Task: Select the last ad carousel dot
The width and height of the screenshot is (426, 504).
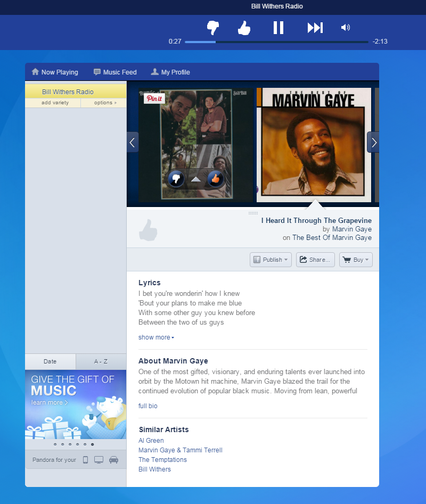Action: (x=92, y=444)
